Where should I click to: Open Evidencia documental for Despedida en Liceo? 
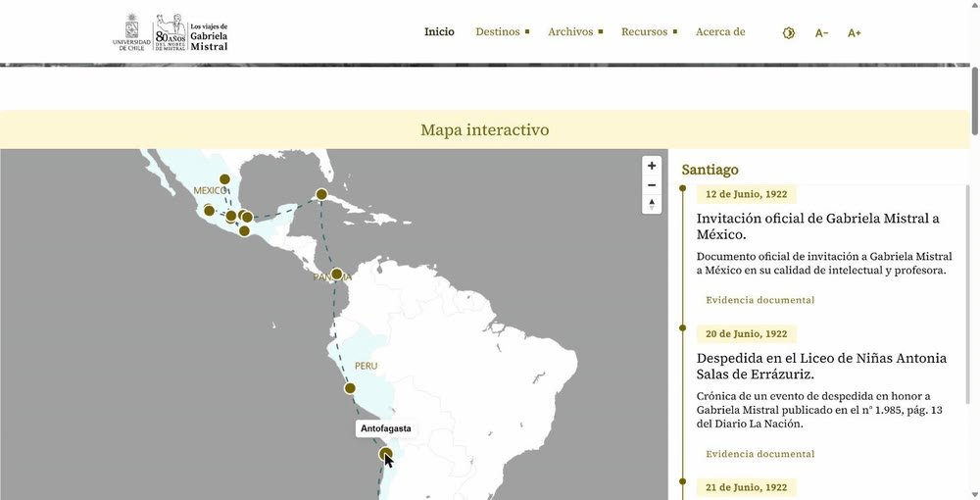[760, 454]
